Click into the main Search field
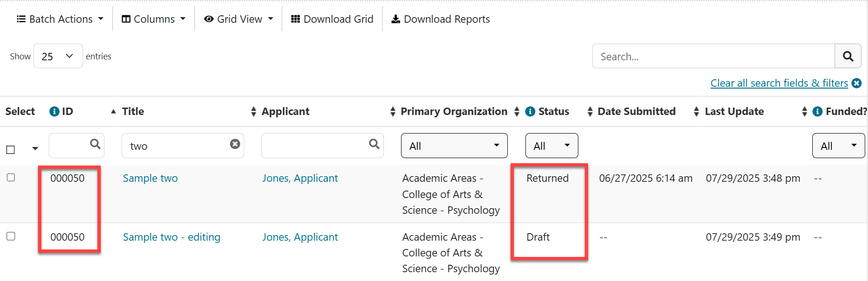The height and width of the screenshot is (281, 868). pos(713,56)
